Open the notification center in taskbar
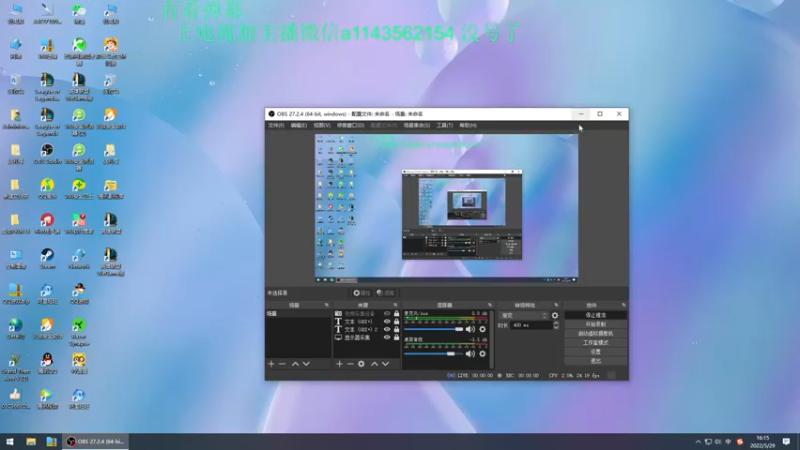This screenshot has height=450, width=800. point(786,441)
